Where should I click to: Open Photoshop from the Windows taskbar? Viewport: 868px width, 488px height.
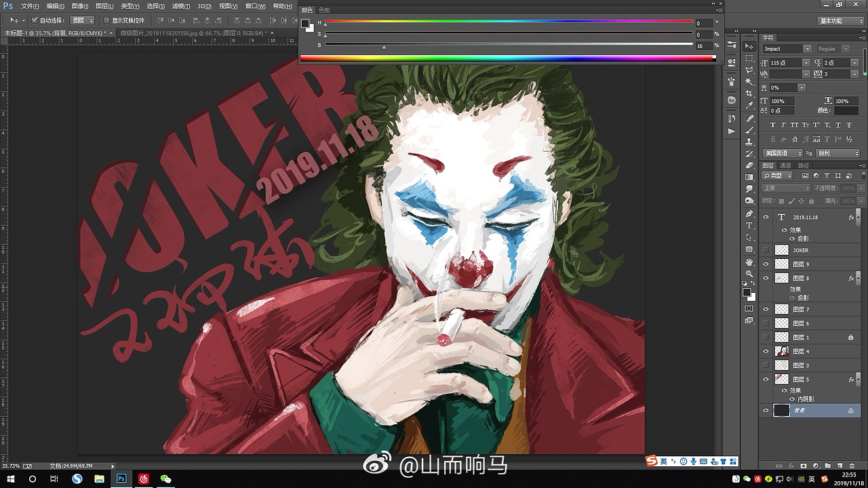(121, 479)
